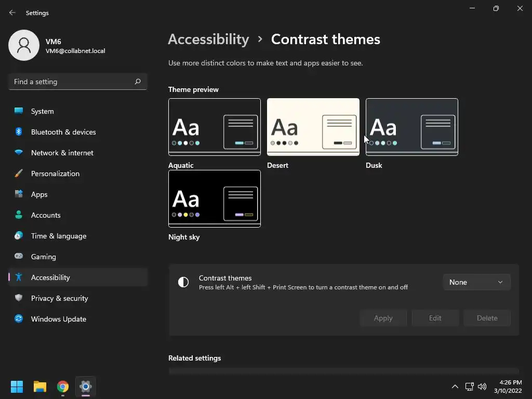Click the search magnifier icon

(138, 82)
